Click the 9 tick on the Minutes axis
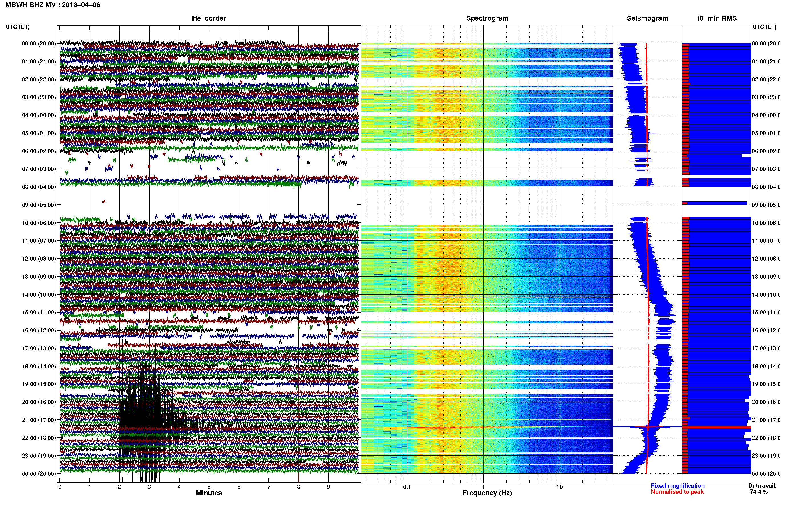The height and width of the screenshot is (508, 812). (x=328, y=487)
